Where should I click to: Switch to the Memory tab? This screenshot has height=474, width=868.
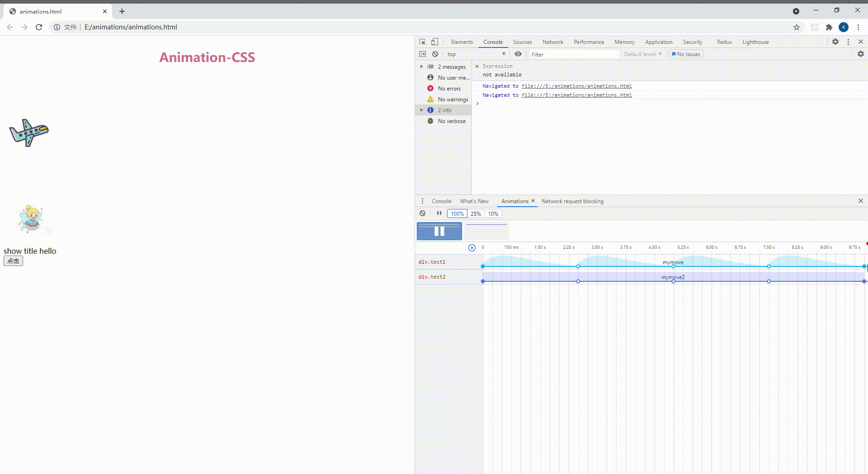pyautogui.click(x=624, y=42)
